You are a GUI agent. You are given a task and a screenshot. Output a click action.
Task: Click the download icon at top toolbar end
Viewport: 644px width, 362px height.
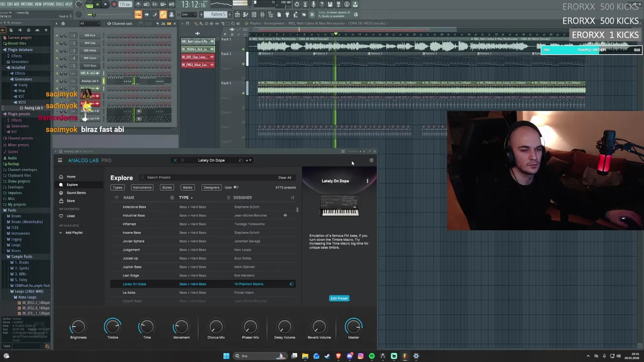(x=355, y=4)
